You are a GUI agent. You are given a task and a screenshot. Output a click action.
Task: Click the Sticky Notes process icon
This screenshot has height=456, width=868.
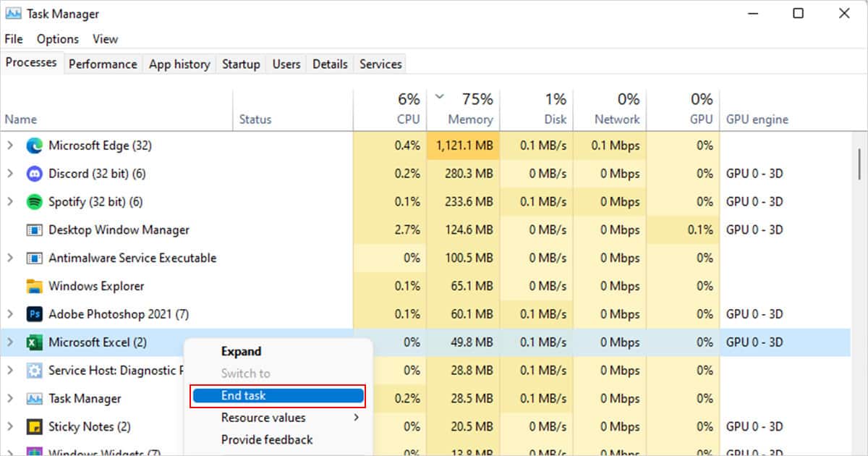pos(35,426)
